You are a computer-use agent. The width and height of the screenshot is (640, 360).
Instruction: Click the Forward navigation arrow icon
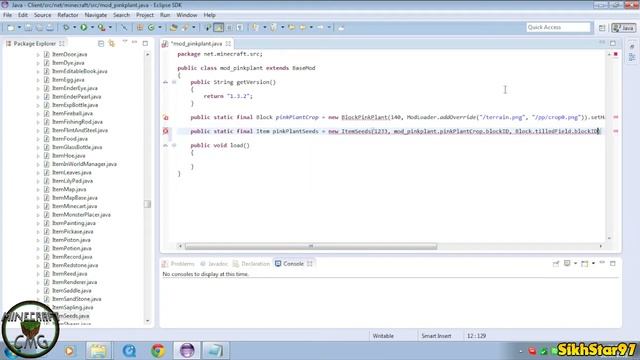[320, 27]
